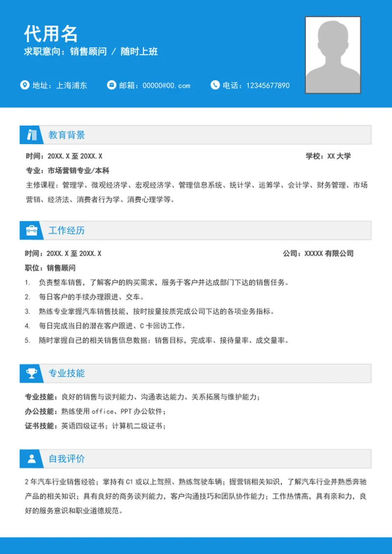This screenshot has height=554, width=392.
Task: Click the phone number 12345677890
Action: (x=268, y=85)
